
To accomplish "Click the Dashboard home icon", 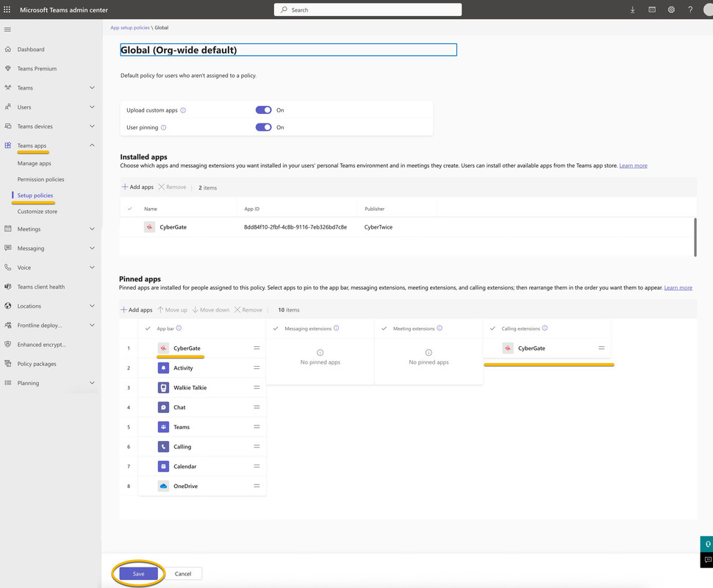I will (8, 49).
